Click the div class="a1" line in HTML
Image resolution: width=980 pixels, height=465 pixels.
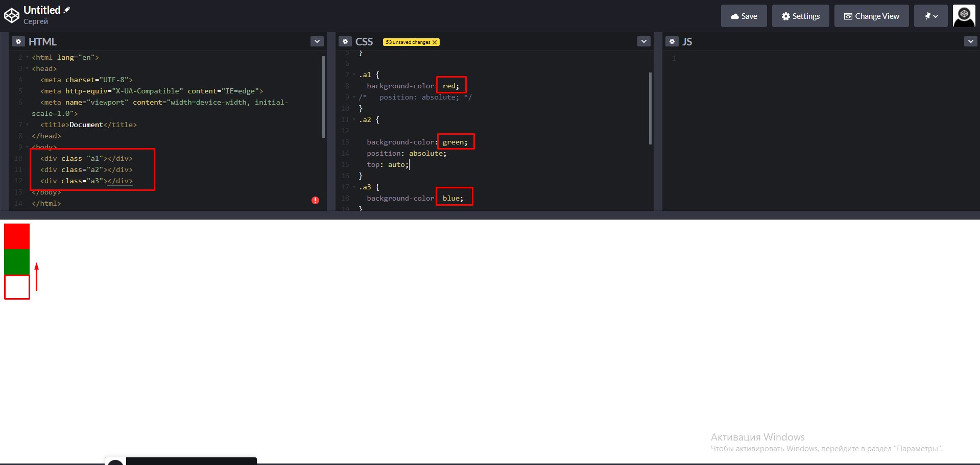86,159
